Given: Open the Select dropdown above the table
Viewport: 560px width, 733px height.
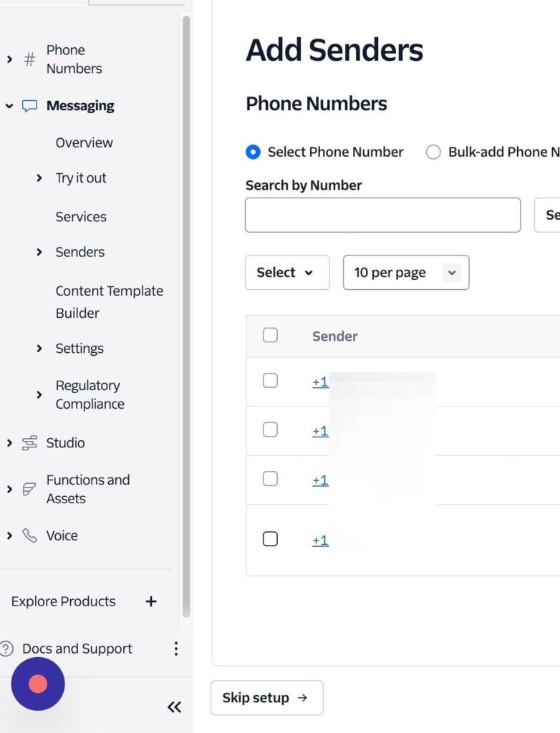Looking at the screenshot, I should pyautogui.click(x=286, y=273).
